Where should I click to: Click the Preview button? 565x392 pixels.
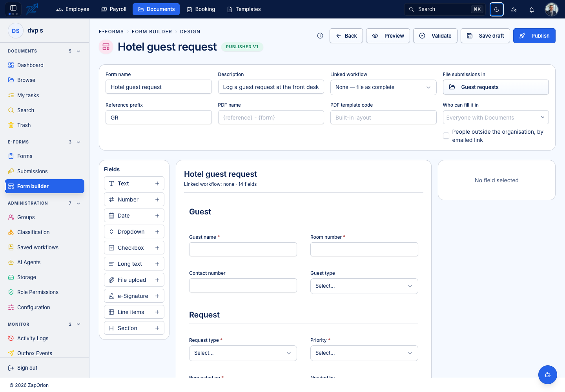click(388, 36)
